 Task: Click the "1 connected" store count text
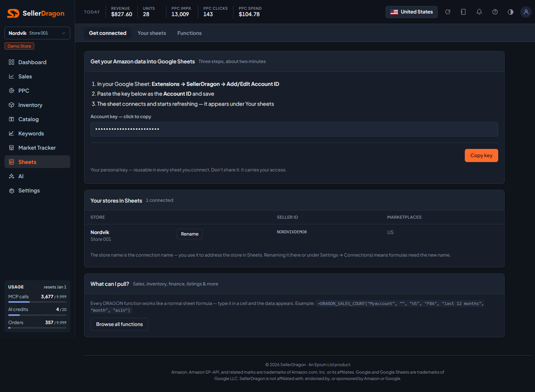[x=160, y=200]
